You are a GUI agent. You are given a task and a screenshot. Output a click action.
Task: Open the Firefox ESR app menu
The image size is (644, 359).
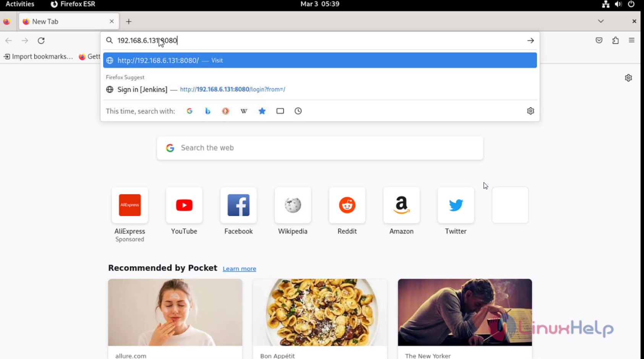click(73, 4)
